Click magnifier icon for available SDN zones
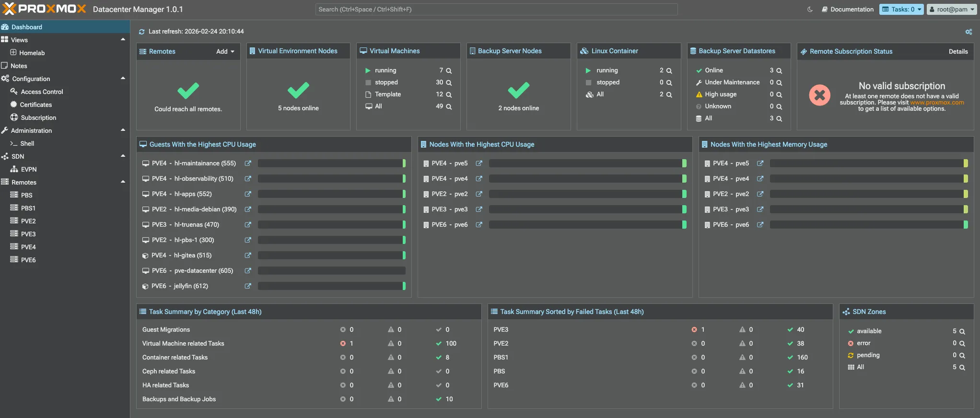 click(x=962, y=331)
